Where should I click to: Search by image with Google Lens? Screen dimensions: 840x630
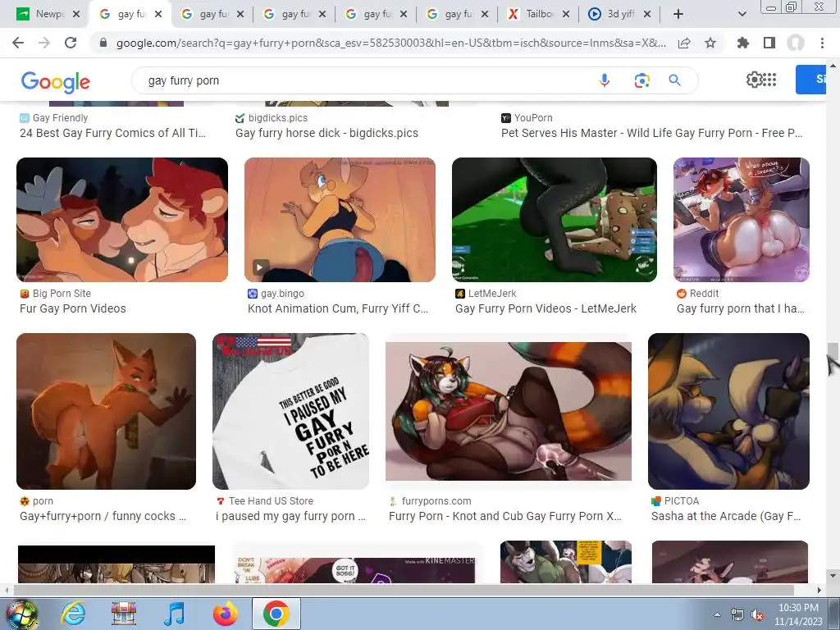coord(641,80)
